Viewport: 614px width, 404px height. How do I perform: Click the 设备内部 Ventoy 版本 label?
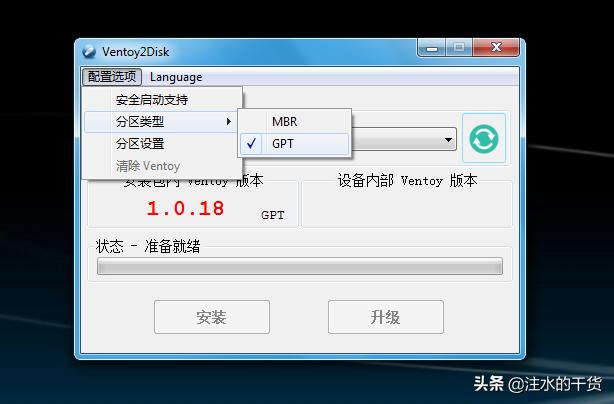407,180
